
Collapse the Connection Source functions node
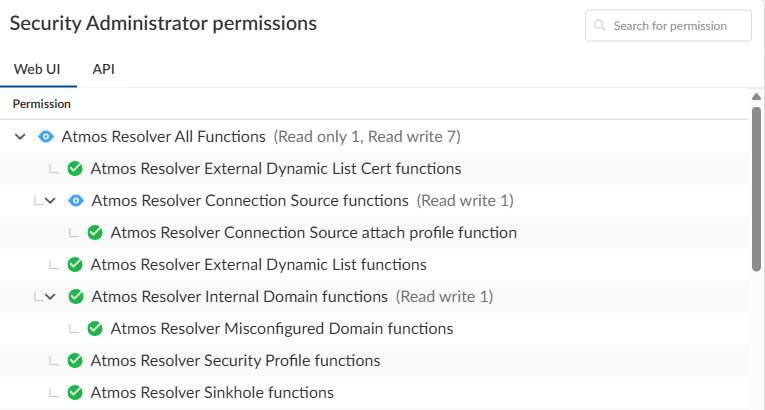coord(50,201)
